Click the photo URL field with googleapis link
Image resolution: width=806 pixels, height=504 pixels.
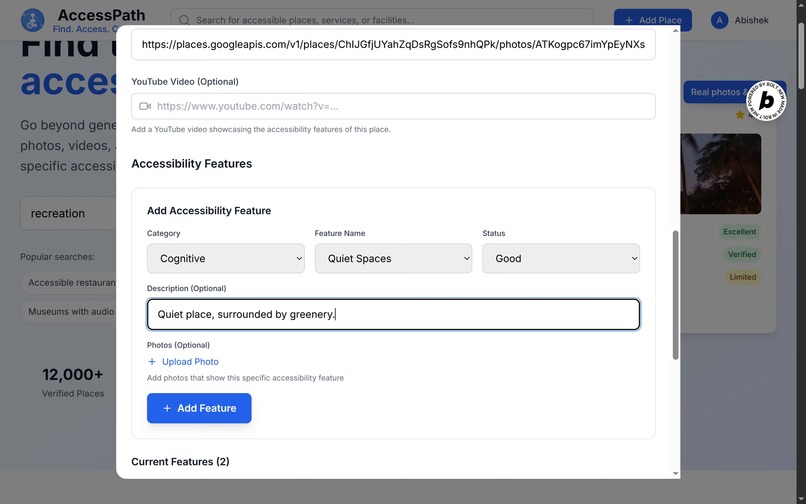(x=393, y=44)
